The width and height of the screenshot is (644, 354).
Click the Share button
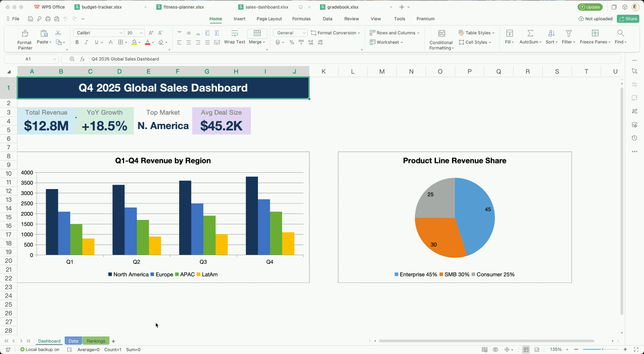[628, 19]
